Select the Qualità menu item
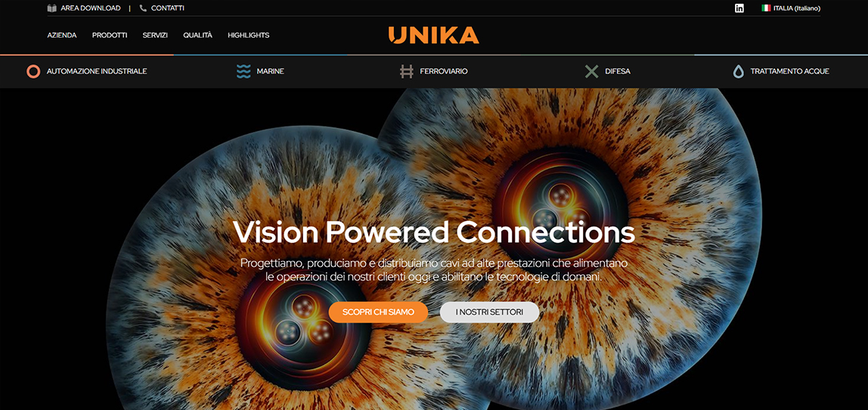This screenshot has height=410, width=868. 197,35
